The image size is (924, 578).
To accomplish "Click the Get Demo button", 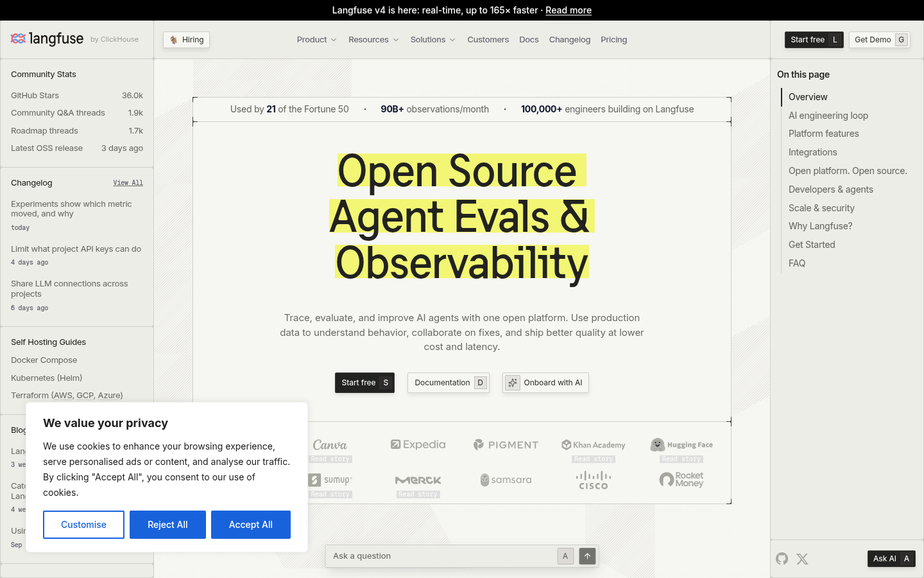I will coord(880,40).
